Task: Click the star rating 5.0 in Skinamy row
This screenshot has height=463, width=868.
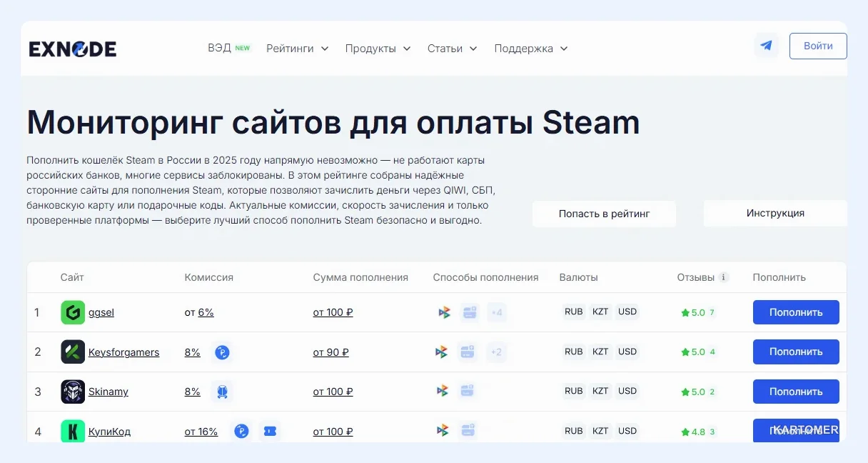Action: pyautogui.click(x=693, y=392)
